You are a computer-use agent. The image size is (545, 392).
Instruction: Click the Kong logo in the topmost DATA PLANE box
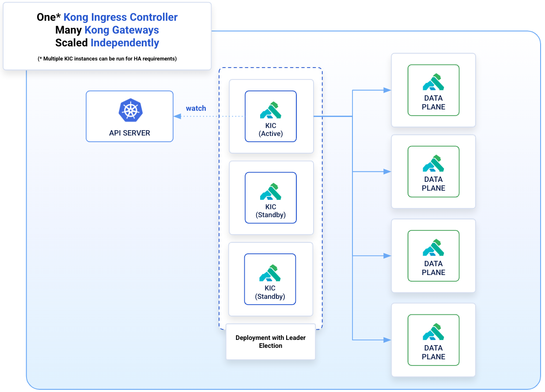click(433, 83)
